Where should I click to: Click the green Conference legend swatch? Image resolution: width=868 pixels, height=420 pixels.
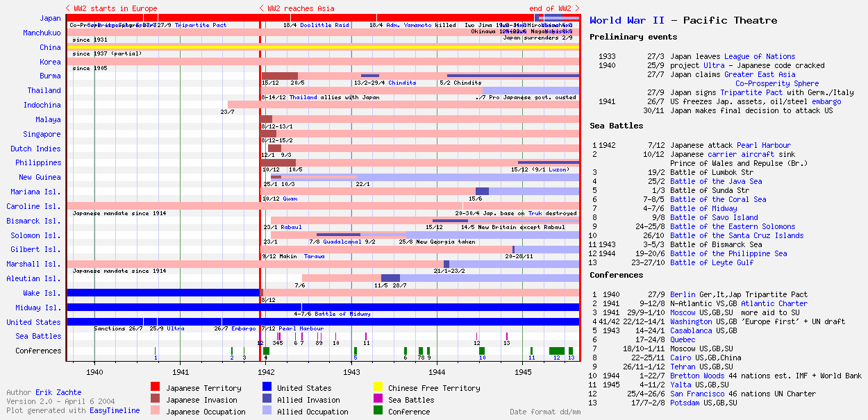point(378,410)
